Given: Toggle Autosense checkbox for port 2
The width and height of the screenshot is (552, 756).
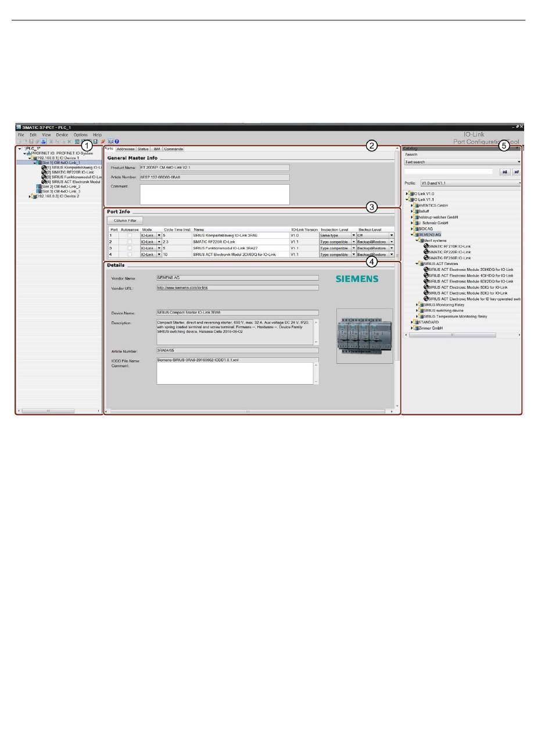Looking at the screenshot, I should (x=130, y=242).
